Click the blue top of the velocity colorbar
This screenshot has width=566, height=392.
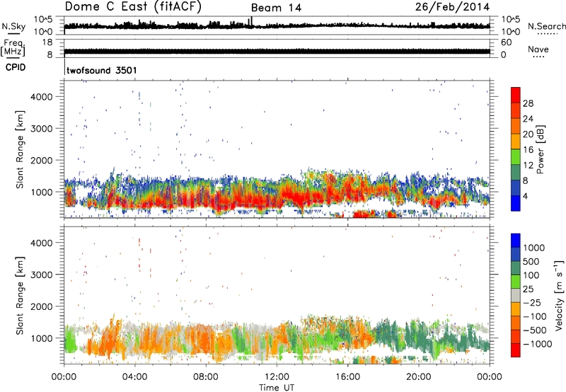(x=516, y=239)
